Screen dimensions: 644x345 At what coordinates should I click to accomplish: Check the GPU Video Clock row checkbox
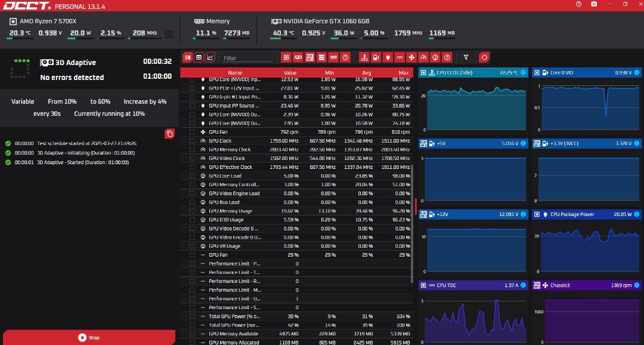click(x=192, y=158)
